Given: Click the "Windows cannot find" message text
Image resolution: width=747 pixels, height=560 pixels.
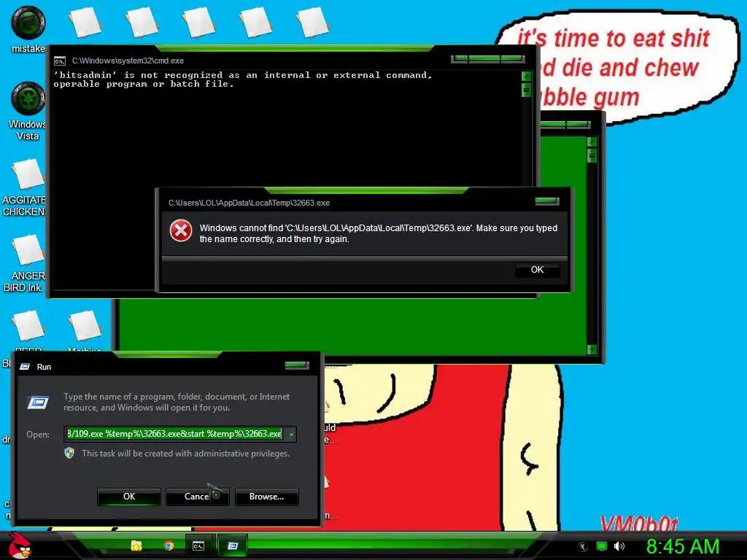Looking at the screenshot, I should tap(379, 233).
